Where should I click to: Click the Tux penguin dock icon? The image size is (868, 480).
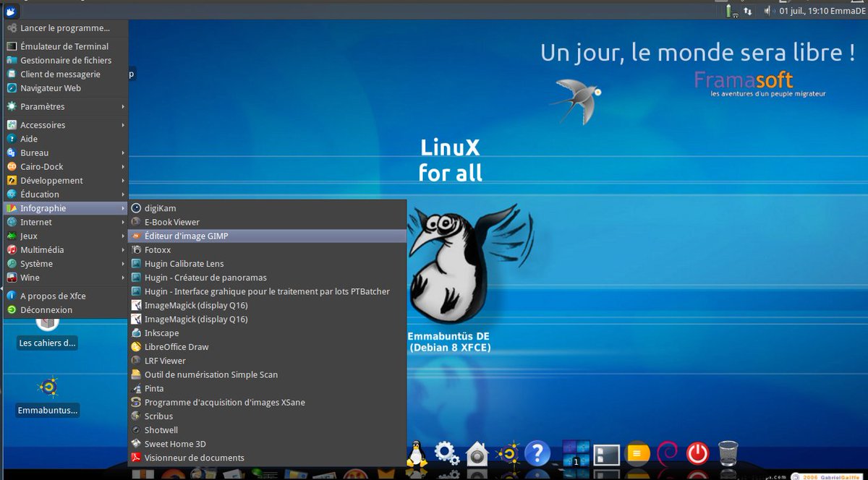click(417, 454)
